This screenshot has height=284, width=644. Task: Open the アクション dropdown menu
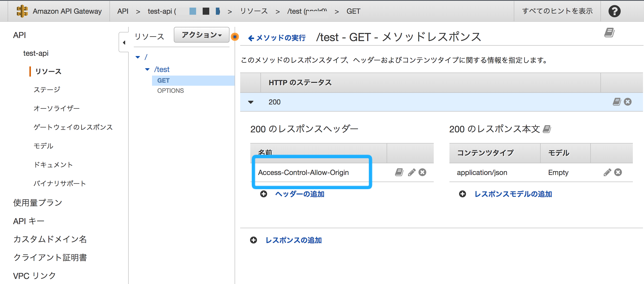201,35
